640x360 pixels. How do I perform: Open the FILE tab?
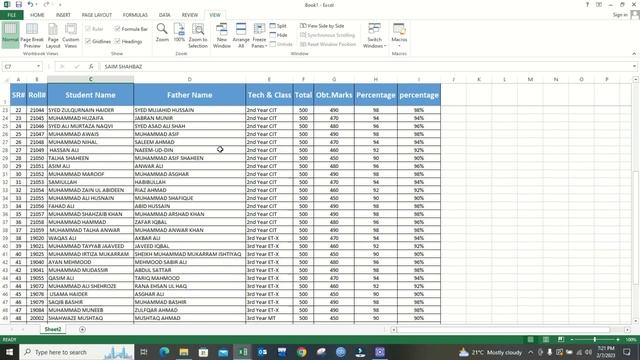[12, 15]
